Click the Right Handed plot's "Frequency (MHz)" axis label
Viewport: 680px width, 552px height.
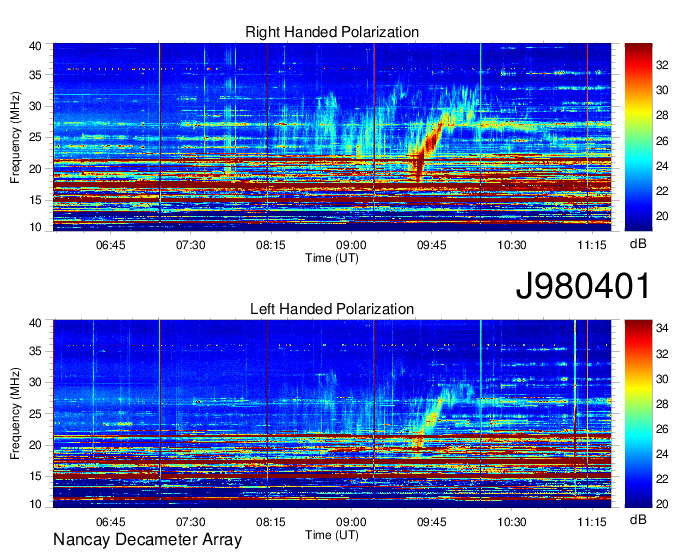[x=15, y=137]
